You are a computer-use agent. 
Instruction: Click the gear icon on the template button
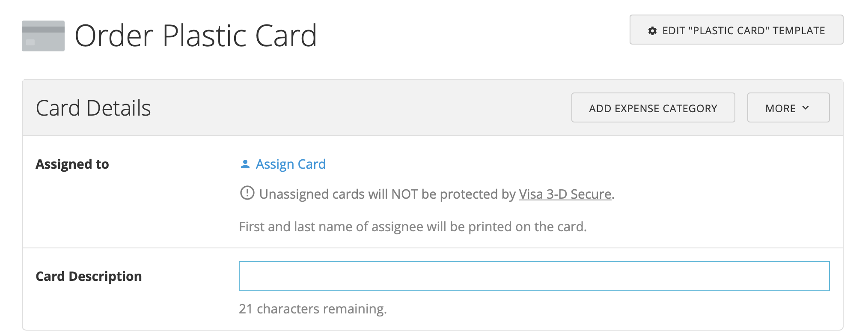(652, 30)
